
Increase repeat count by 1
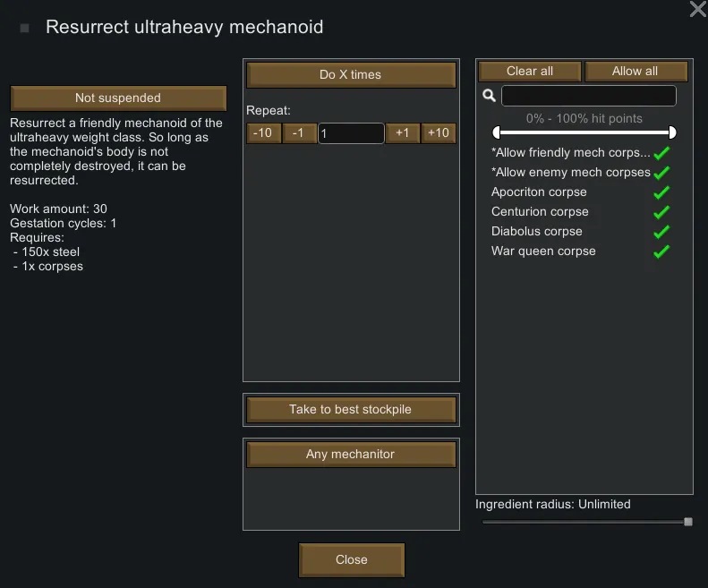[403, 133]
